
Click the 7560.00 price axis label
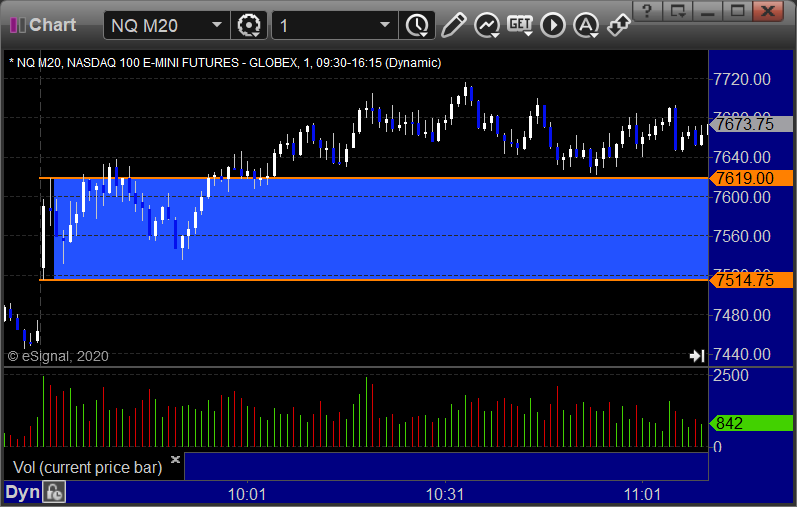tap(742, 236)
